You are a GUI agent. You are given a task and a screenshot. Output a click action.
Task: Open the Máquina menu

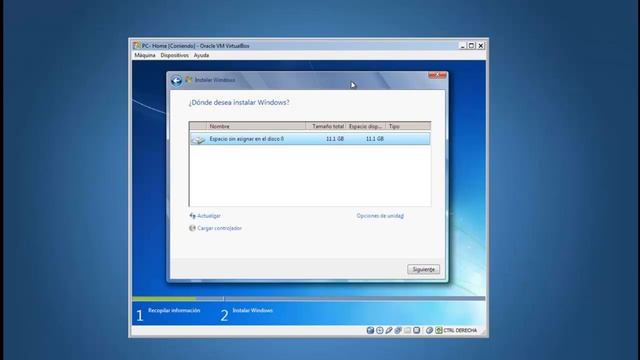[145, 55]
